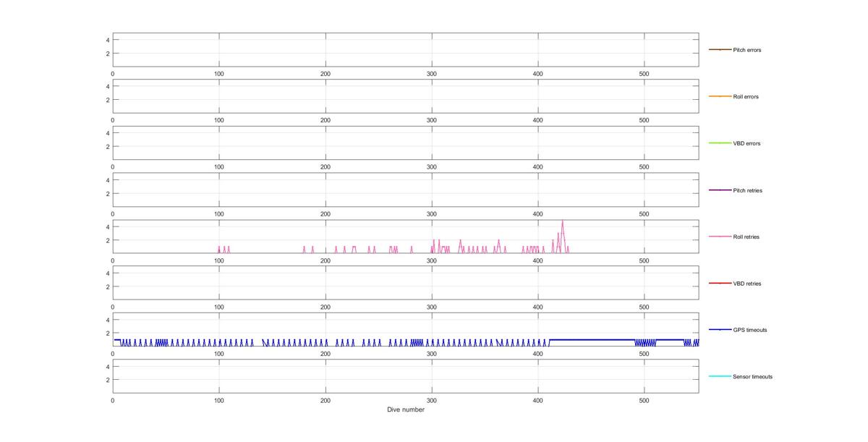Click the '2' y-axis tick of the VBD retries plot
Viewport: 868px width, 442px height.
[108, 287]
